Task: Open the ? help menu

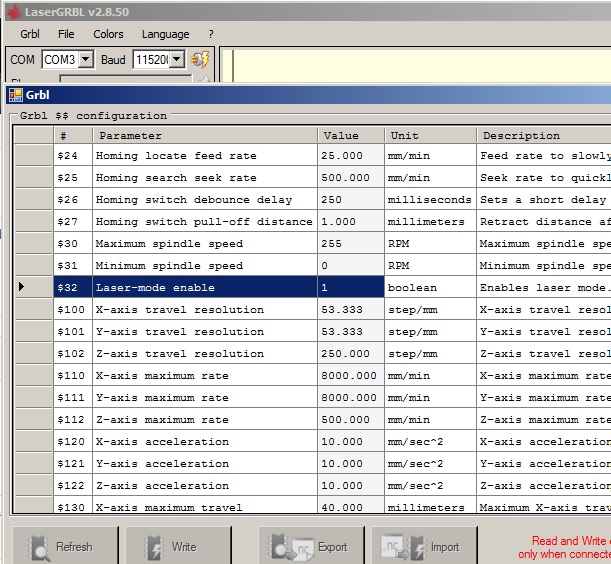Action: click(x=211, y=34)
